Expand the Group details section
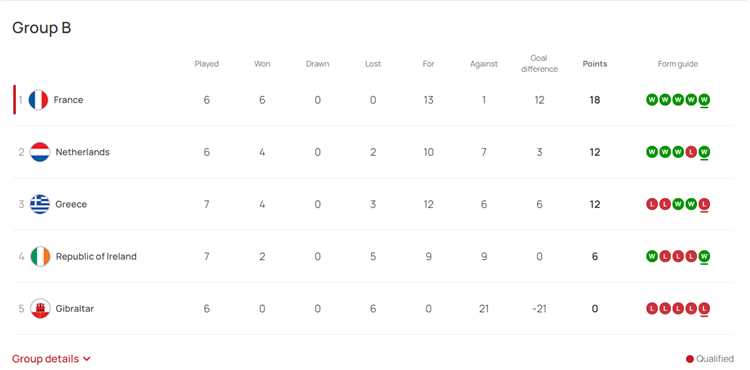The image size is (750, 370). [51, 359]
